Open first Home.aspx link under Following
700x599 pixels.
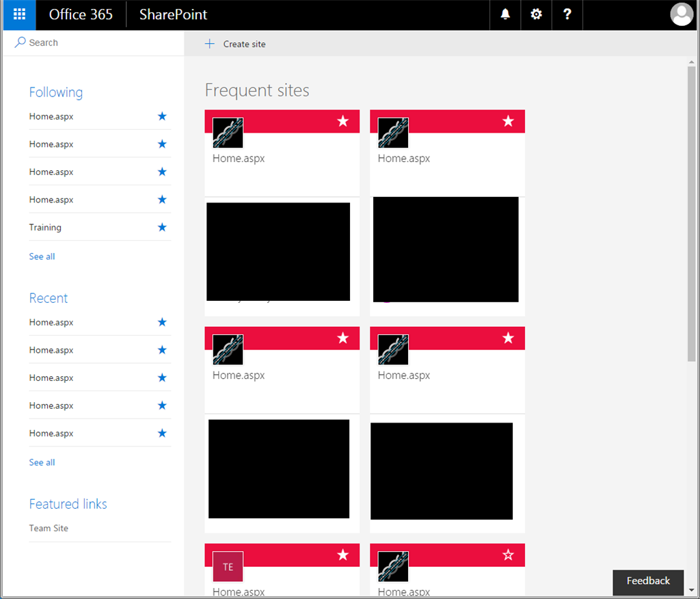(x=51, y=116)
